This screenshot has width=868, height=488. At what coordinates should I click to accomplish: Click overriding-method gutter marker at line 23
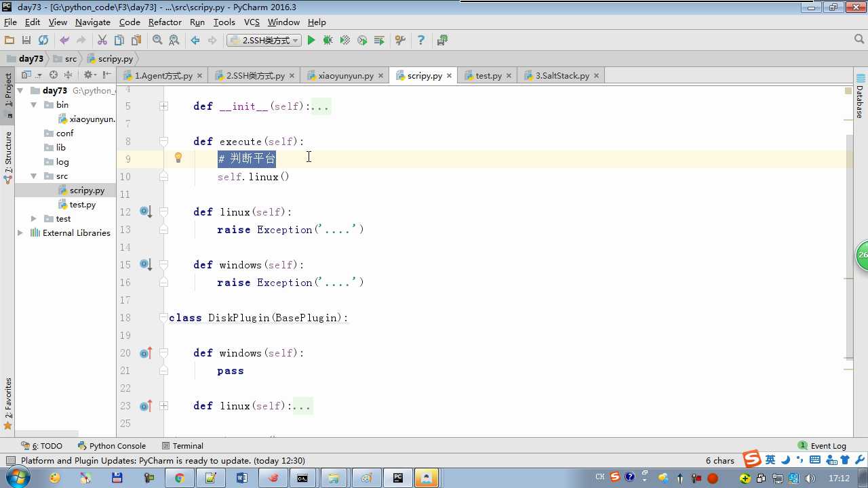coord(146,405)
